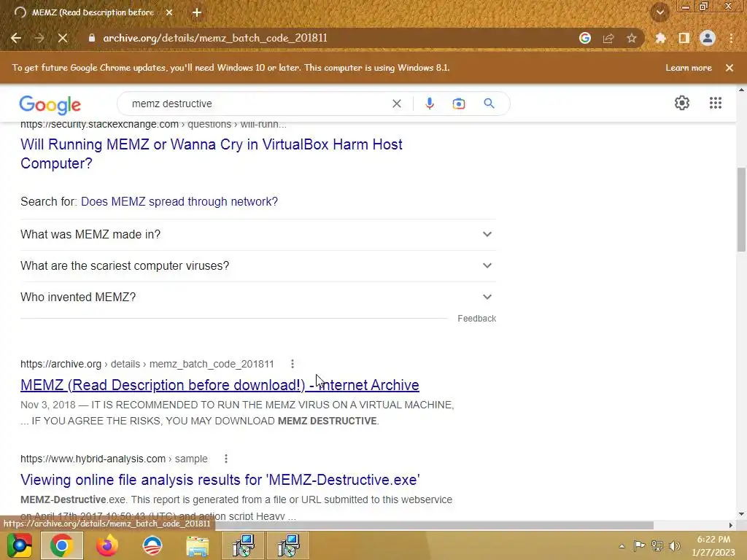This screenshot has height=560, width=747.
Task: Search by image camera icon
Action: point(458,104)
